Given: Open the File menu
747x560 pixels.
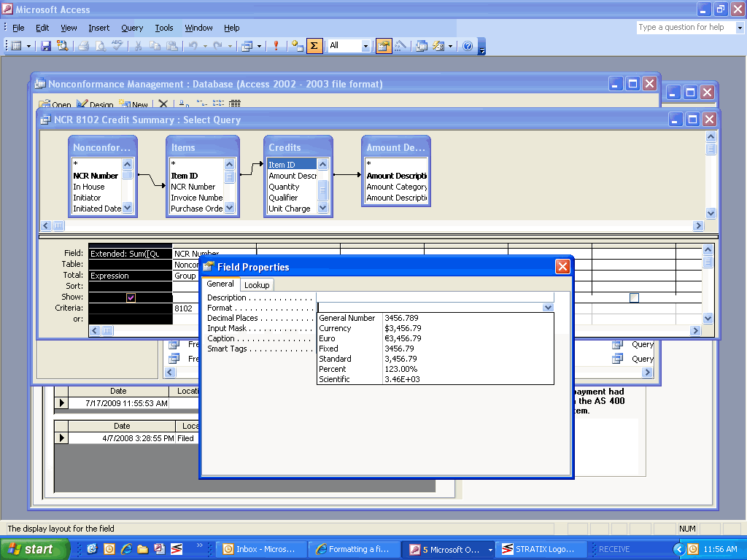Looking at the screenshot, I should pyautogui.click(x=18, y=28).
